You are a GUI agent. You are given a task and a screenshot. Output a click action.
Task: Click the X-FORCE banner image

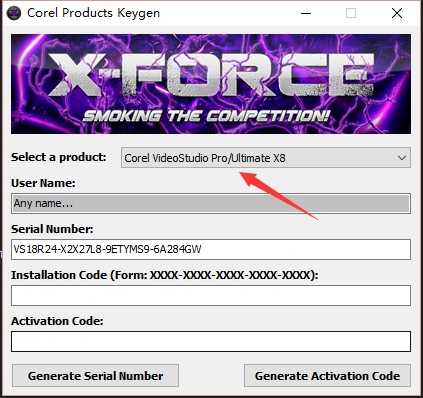point(211,84)
